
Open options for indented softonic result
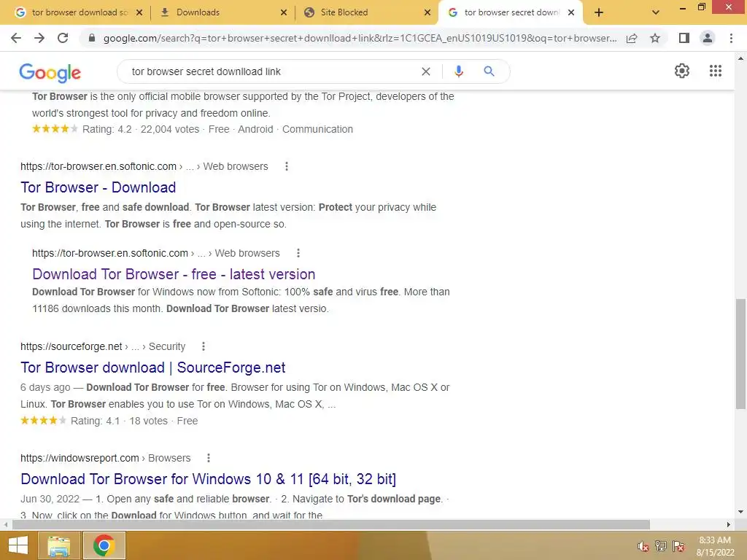pyautogui.click(x=298, y=253)
